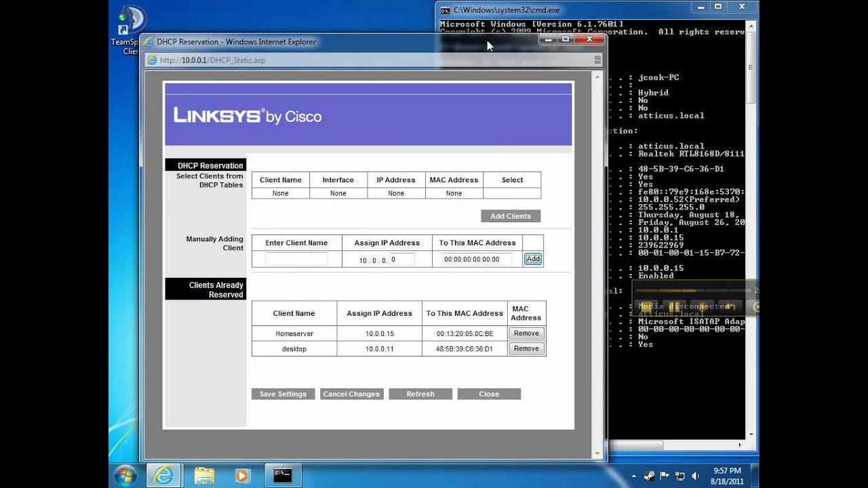This screenshot has height=488, width=868.
Task: Launch Windows Media Player from taskbar
Action: 243,475
